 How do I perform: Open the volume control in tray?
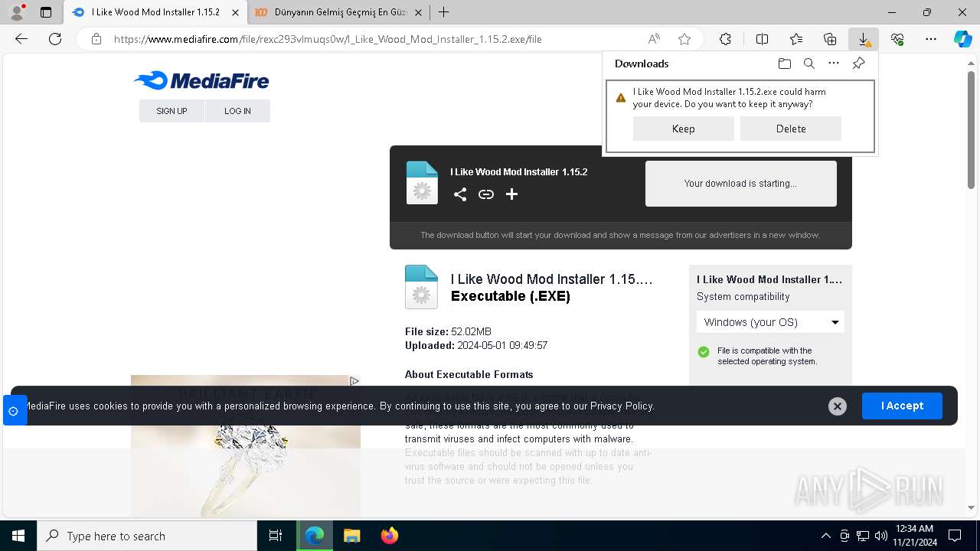pos(881,536)
